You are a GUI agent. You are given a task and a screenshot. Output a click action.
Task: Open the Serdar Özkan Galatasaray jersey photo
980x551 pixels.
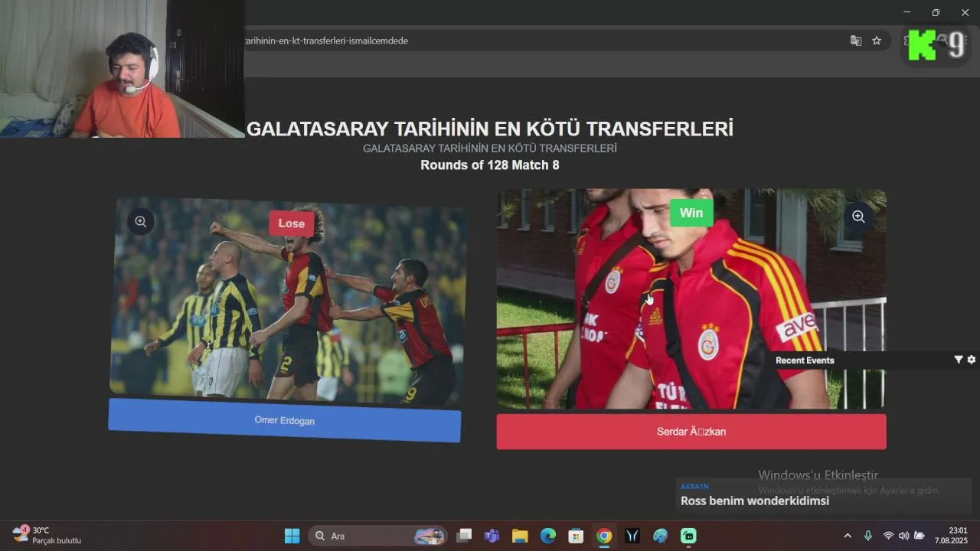tap(691, 299)
